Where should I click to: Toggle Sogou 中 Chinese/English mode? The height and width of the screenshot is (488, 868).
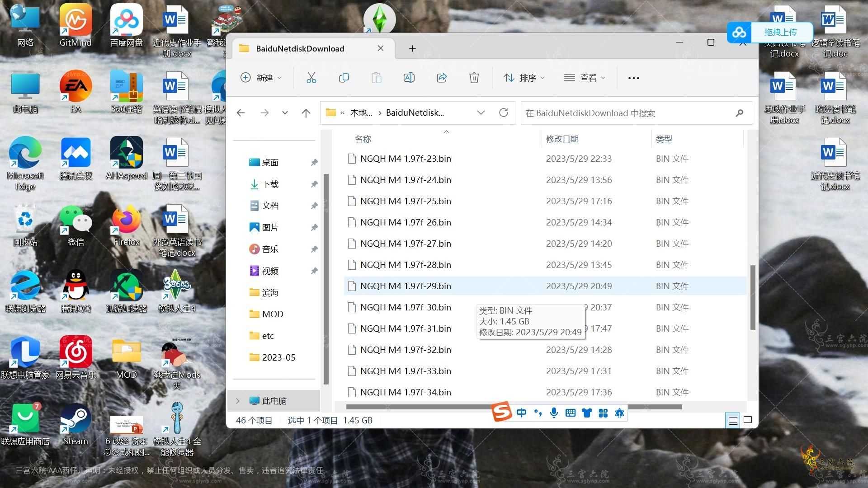[x=521, y=413]
